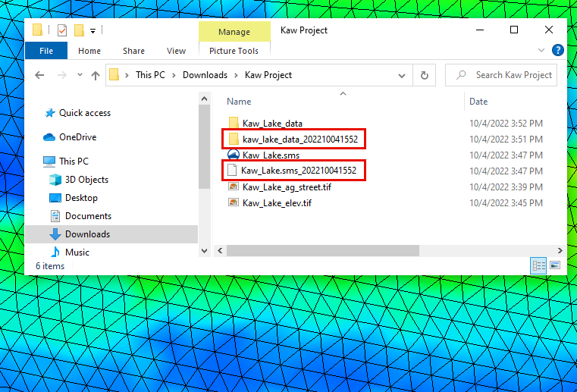
Task: Click the Documents page icon
Action: tap(55, 216)
